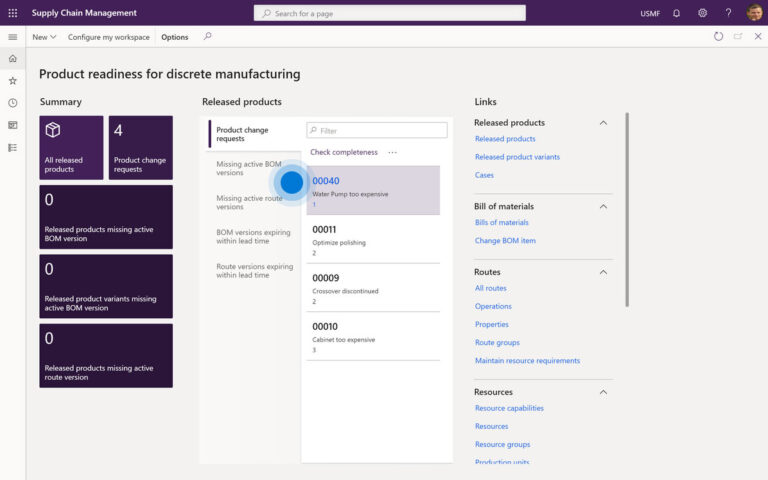
Task: Open page in new window icon
Action: (x=738, y=36)
